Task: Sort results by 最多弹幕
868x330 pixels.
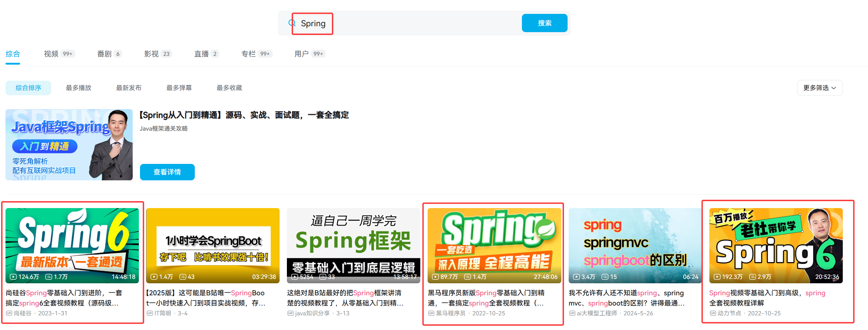Action: click(x=179, y=88)
